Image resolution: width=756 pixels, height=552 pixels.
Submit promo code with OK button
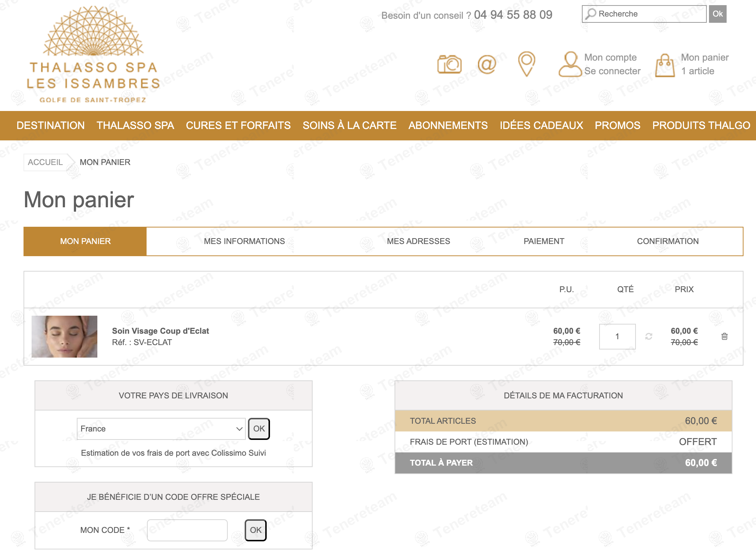(256, 530)
